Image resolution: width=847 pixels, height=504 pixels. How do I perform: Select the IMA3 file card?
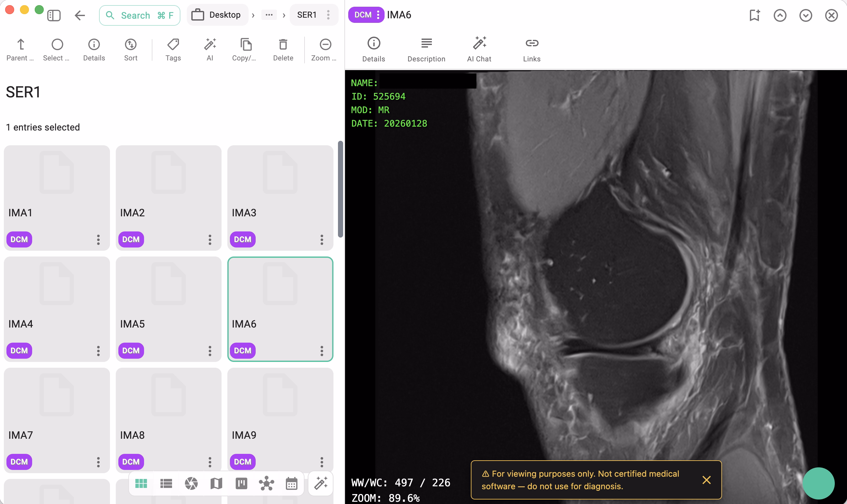(x=280, y=198)
